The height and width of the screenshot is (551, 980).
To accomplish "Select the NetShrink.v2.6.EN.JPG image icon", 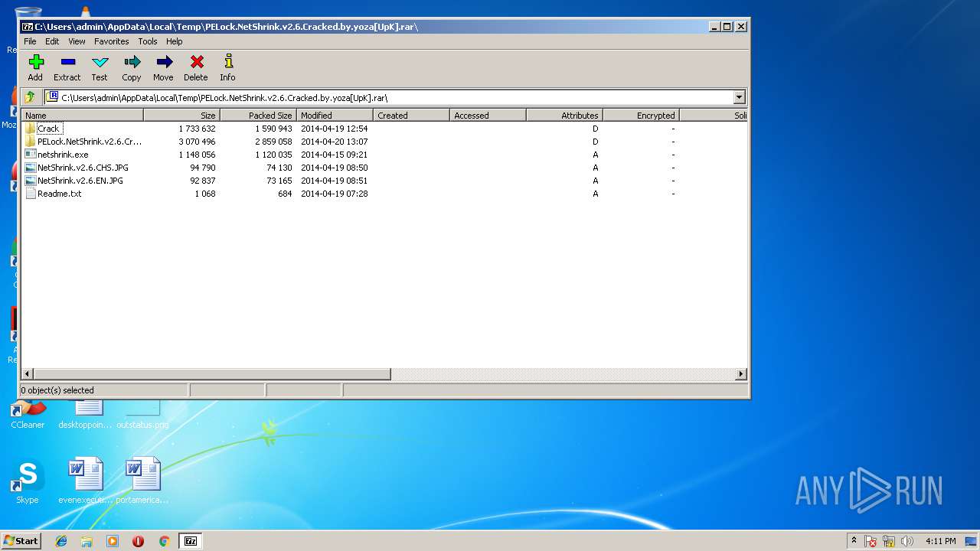I will 31,181.
